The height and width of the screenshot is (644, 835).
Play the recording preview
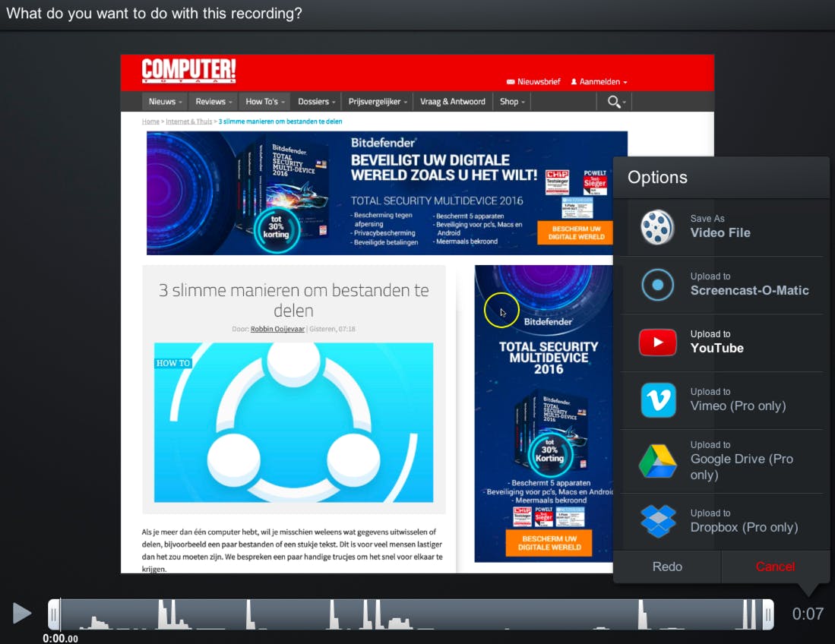21,613
